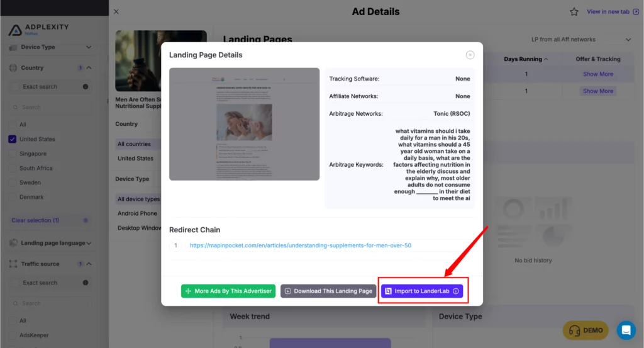Click Show More in second row
Screen dimensions: 644x348
pos(598,91)
